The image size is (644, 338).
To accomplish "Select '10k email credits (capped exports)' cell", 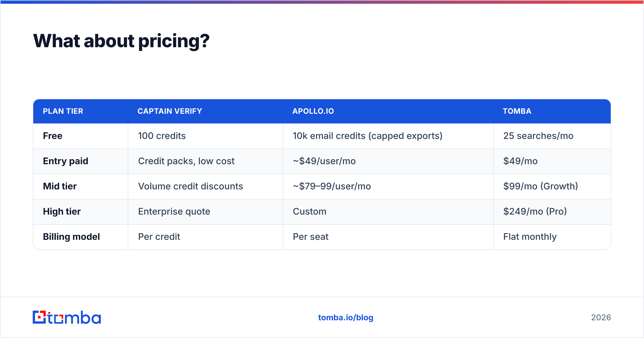I will point(388,136).
